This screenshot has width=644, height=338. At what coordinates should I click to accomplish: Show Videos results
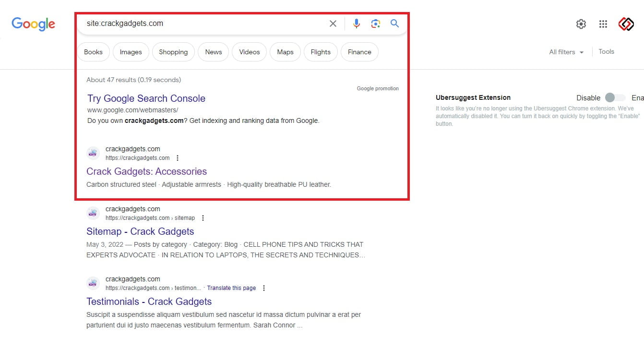pyautogui.click(x=250, y=52)
